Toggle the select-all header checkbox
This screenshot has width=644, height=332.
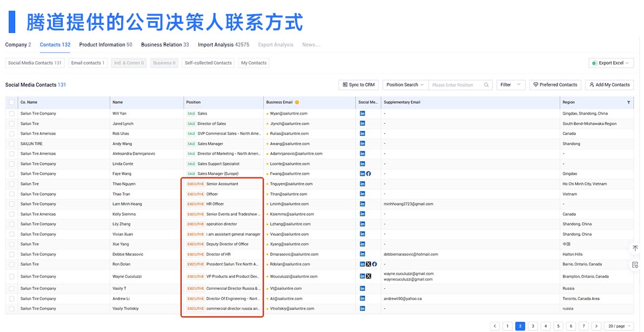(x=11, y=103)
